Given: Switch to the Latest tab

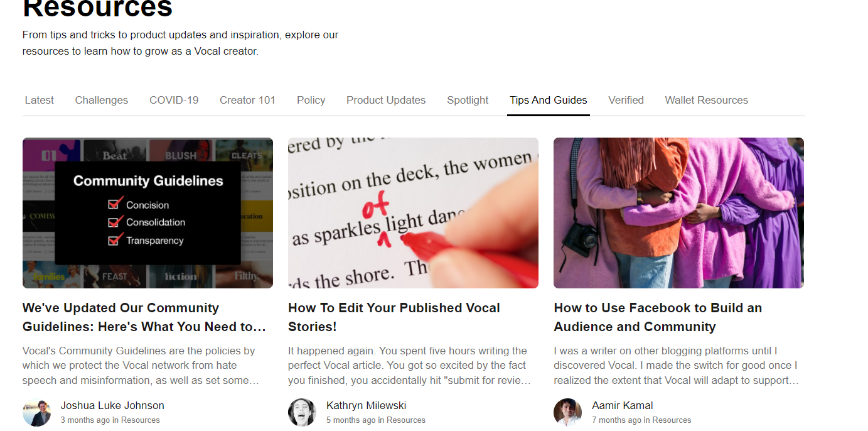Looking at the screenshot, I should (x=40, y=100).
